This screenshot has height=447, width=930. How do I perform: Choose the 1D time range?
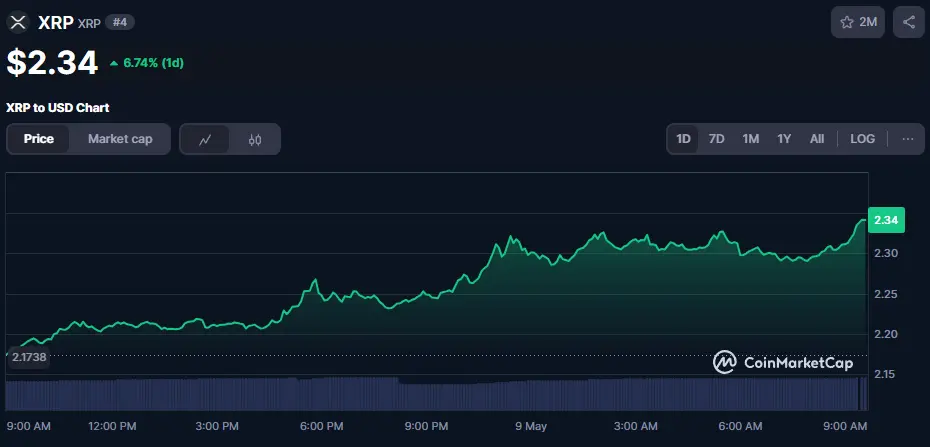tap(683, 139)
